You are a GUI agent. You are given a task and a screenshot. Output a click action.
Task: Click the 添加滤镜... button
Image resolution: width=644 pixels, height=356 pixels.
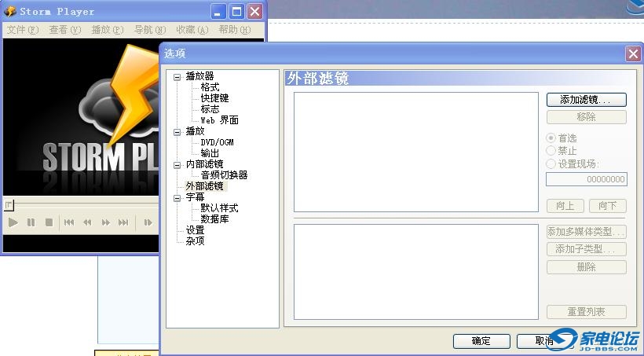point(587,100)
